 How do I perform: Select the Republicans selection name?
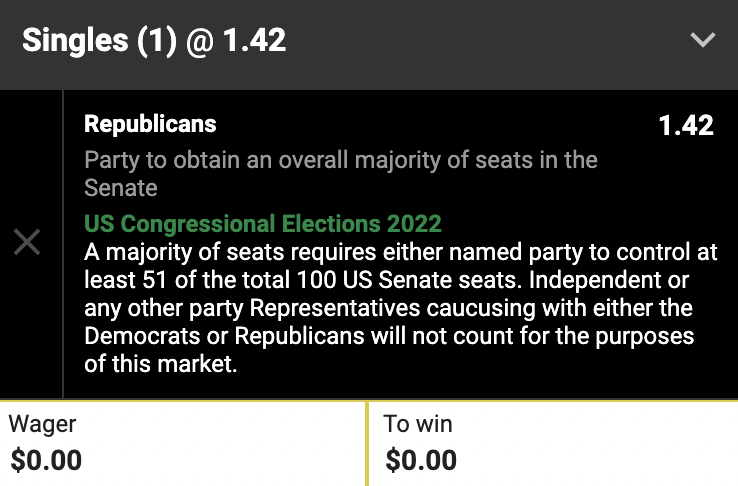150,125
